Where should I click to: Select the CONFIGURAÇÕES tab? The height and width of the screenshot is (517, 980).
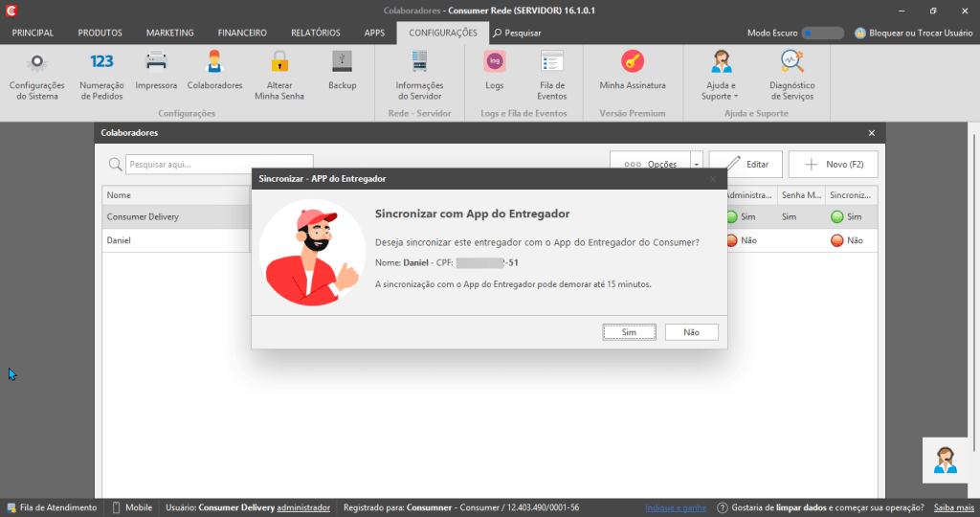click(x=443, y=34)
